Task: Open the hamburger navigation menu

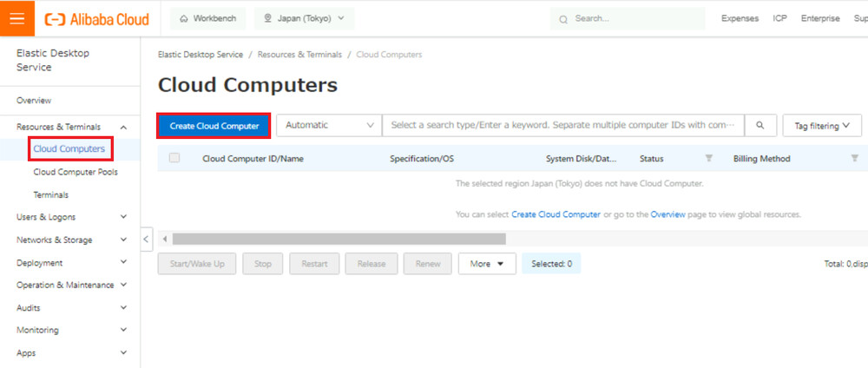Action: (x=17, y=18)
